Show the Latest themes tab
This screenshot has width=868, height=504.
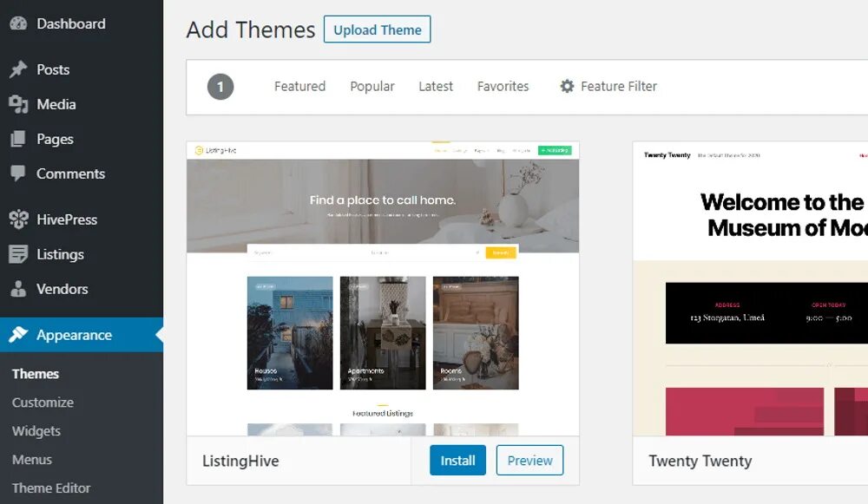coord(436,87)
